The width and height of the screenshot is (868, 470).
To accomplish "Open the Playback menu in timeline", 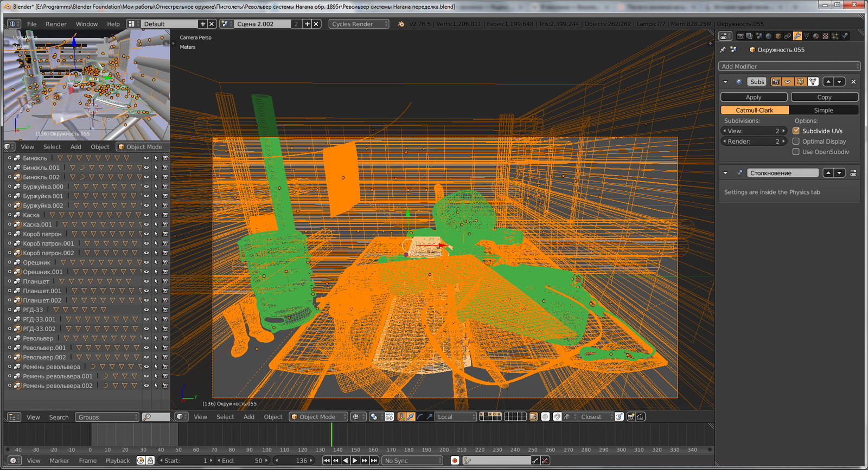I will [x=117, y=461].
